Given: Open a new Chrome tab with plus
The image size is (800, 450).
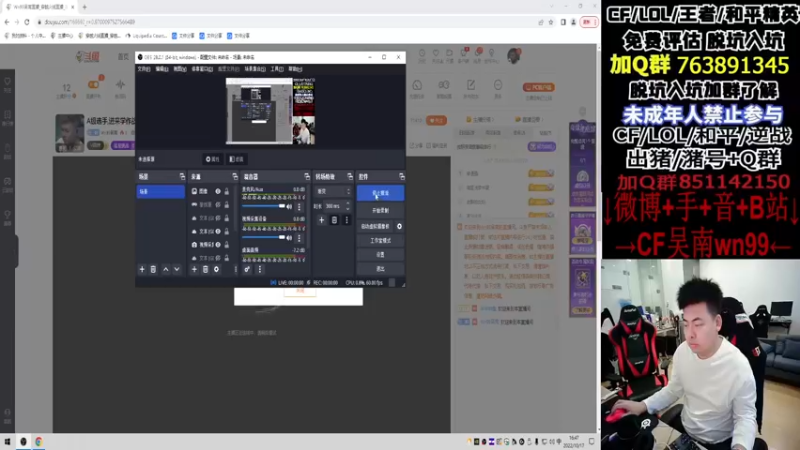Looking at the screenshot, I should pos(84,7).
